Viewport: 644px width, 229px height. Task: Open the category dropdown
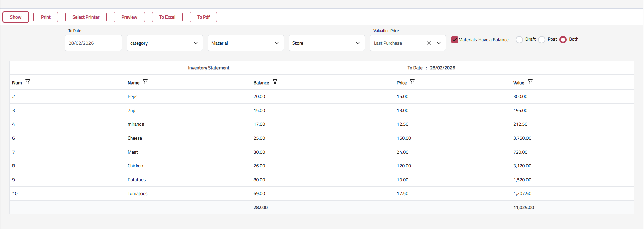(165, 43)
